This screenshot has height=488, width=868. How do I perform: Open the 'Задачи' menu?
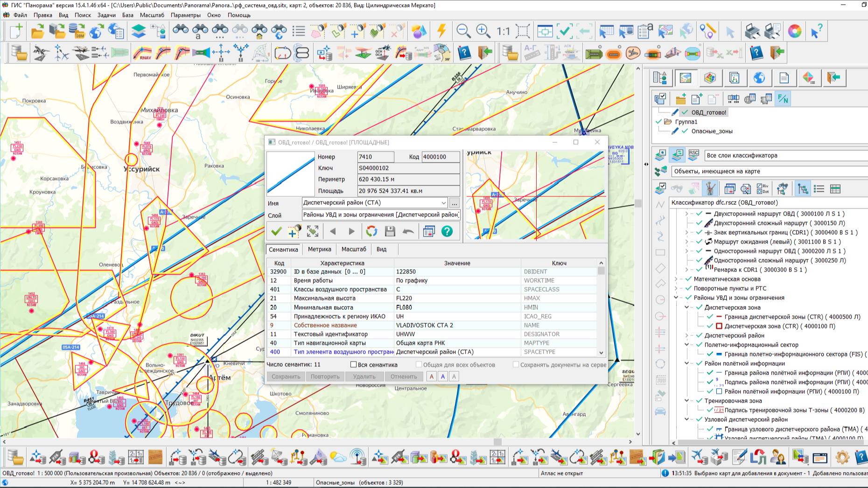[106, 15]
